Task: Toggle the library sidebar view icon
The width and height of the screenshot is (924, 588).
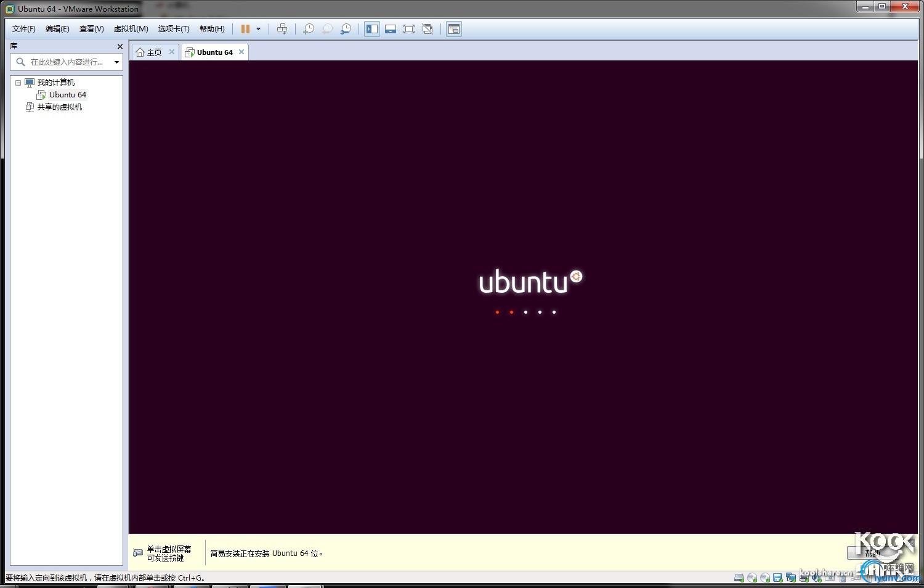Action: pyautogui.click(x=372, y=29)
